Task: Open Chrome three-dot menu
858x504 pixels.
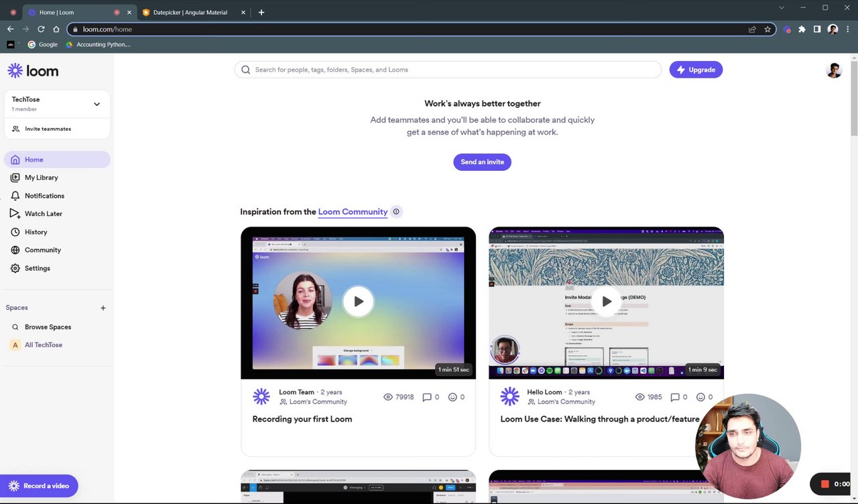Action: 848,29
